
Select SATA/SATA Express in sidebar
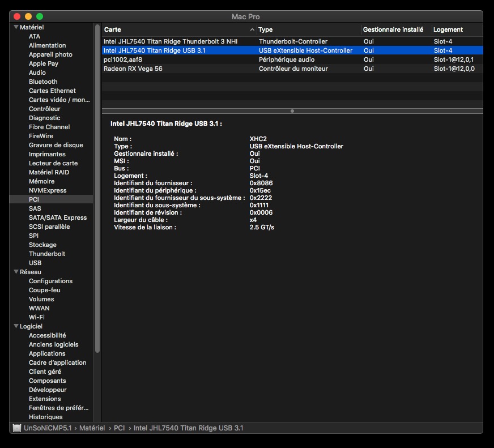point(58,217)
